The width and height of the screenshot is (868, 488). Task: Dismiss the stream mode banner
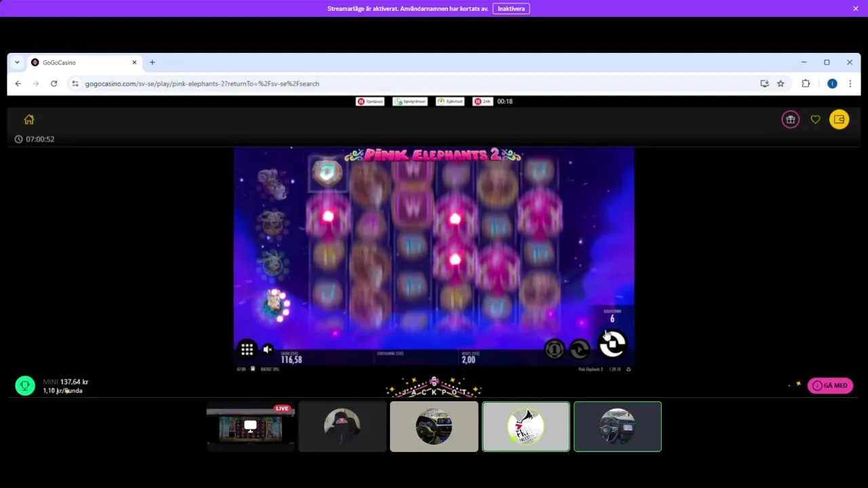click(856, 9)
